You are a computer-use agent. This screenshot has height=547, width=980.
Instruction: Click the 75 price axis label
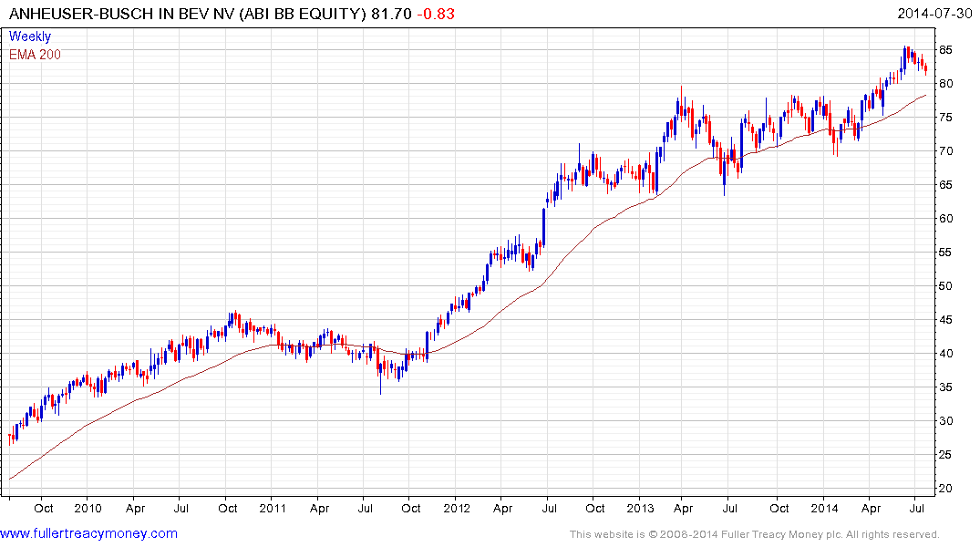(x=945, y=118)
